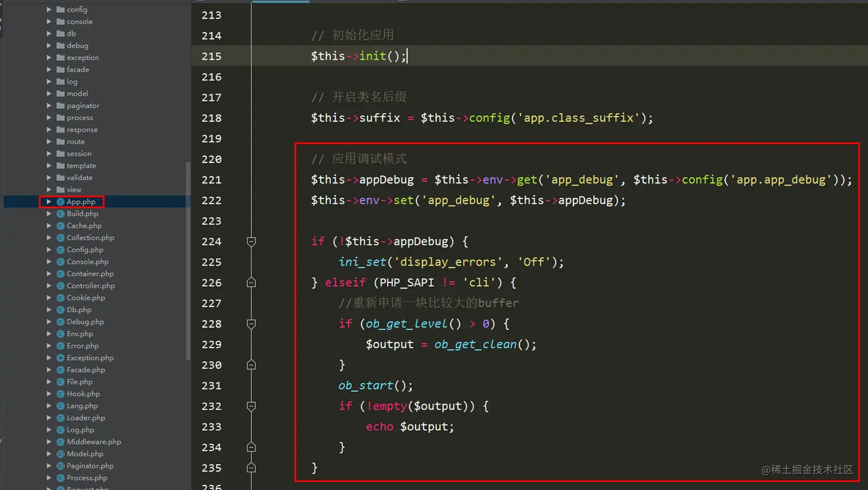Click the Db.php class icon

coord(60,310)
